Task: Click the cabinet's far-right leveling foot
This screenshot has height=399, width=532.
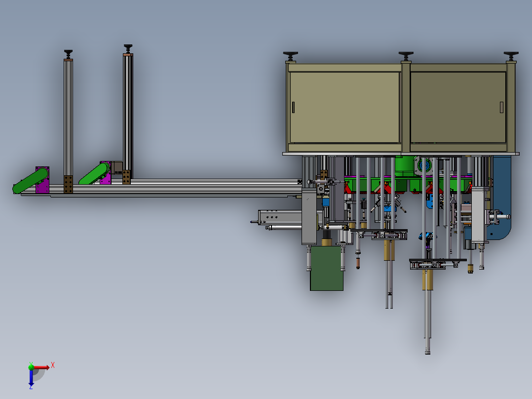Action: [x=511, y=56]
